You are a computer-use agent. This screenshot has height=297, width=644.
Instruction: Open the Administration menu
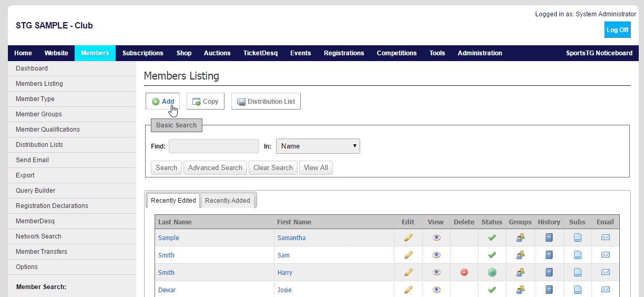tap(480, 53)
